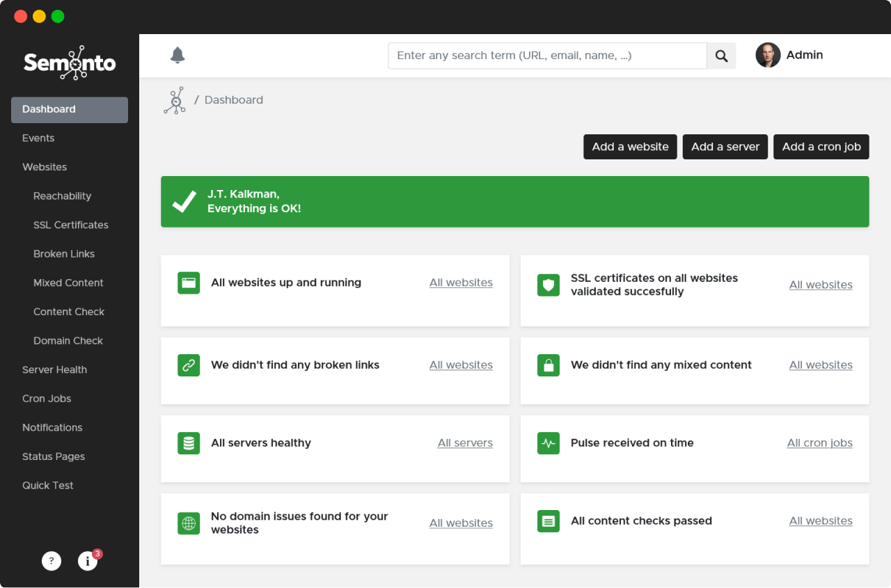Open the Events page in sidebar
Image resolution: width=891 pixels, height=588 pixels.
tap(38, 138)
